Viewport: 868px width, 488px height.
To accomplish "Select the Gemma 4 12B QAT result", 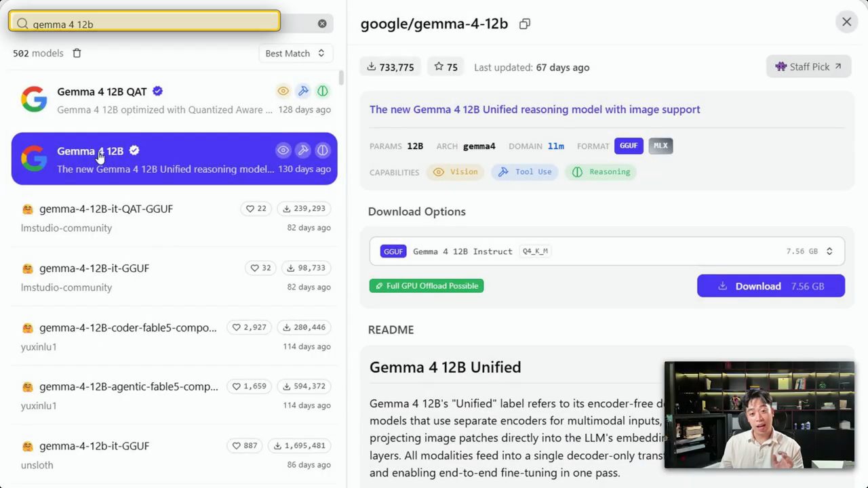I will 174,100.
